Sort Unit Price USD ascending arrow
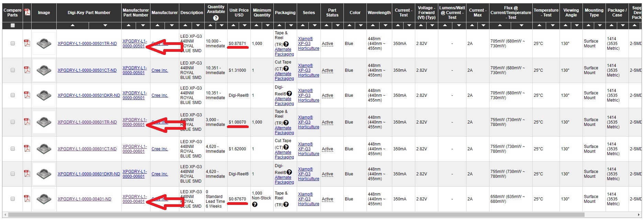 [233, 25]
